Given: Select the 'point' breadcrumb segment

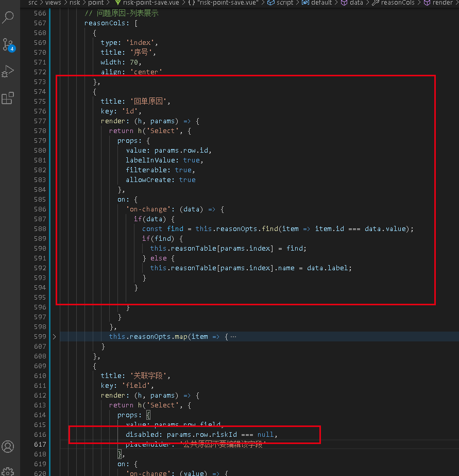Looking at the screenshot, I should (96, 3).
